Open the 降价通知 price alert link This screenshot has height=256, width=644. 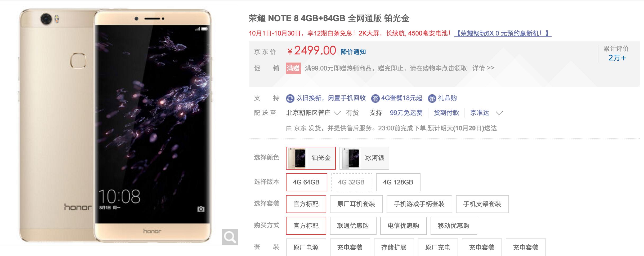click(x=353, y=52)
